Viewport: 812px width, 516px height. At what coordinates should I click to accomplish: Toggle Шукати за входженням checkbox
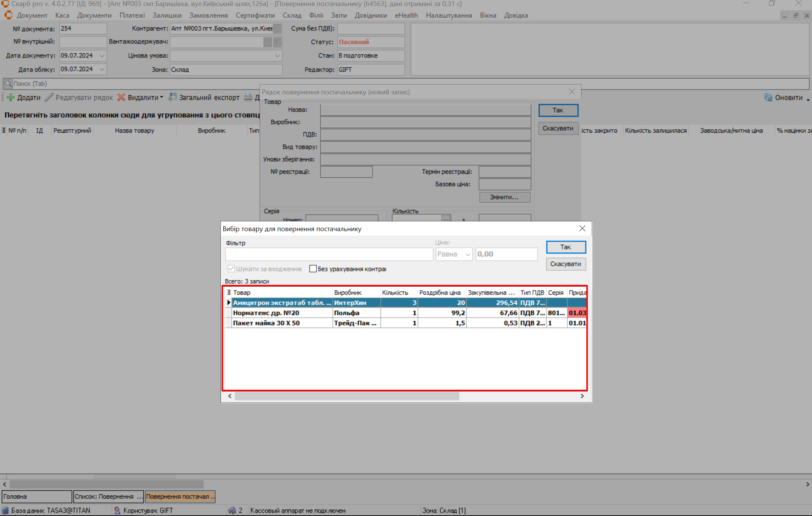(231, 269)
